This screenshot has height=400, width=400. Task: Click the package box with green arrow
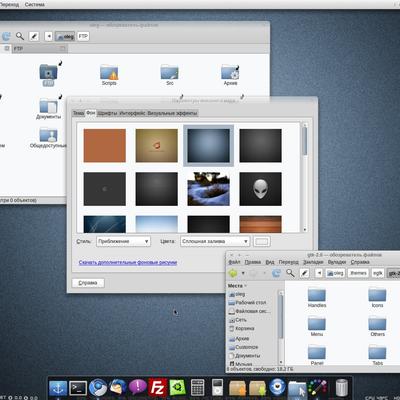(257, 388)
